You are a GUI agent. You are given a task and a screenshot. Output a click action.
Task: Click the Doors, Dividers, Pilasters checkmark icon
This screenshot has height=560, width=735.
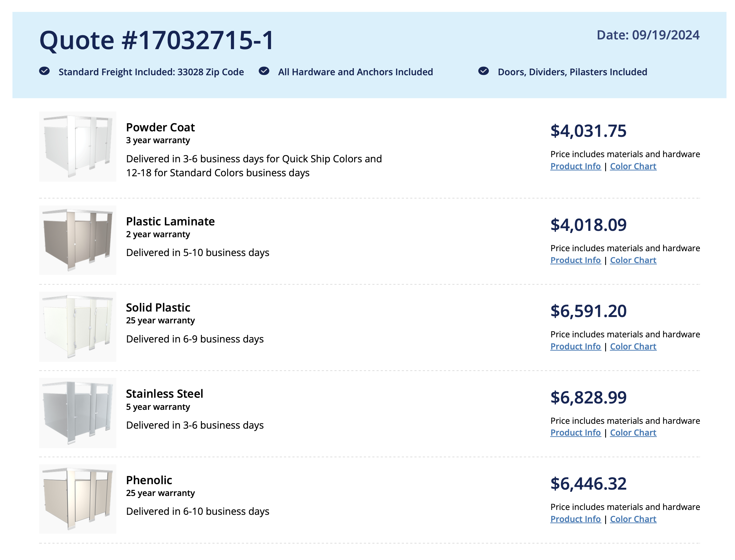pos(483,71)
